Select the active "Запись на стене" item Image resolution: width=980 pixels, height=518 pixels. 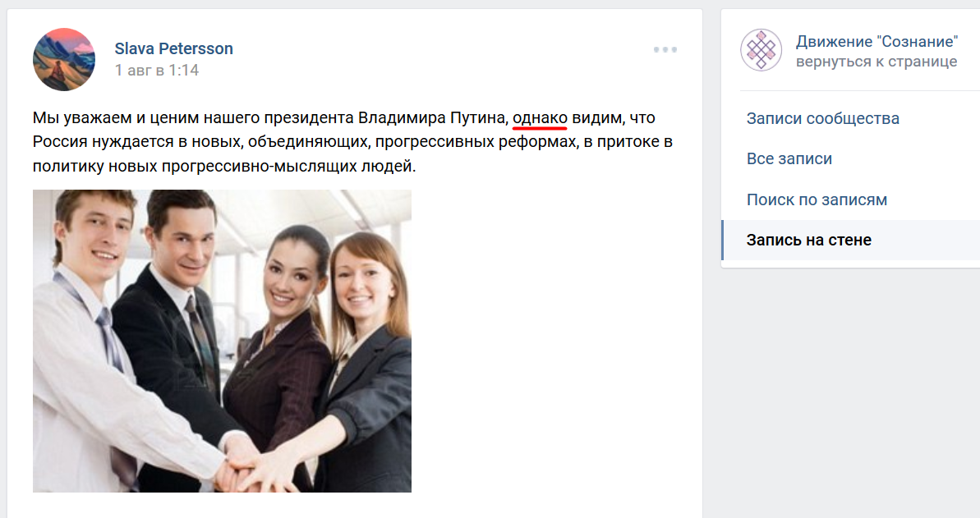[x=851, y=240]
